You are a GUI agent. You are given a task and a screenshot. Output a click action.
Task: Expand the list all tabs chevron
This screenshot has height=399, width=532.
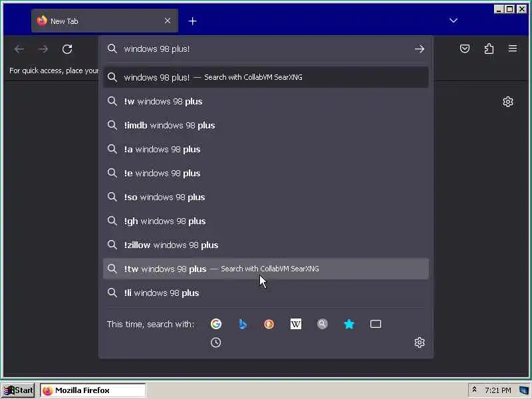[x=454, y=21]
